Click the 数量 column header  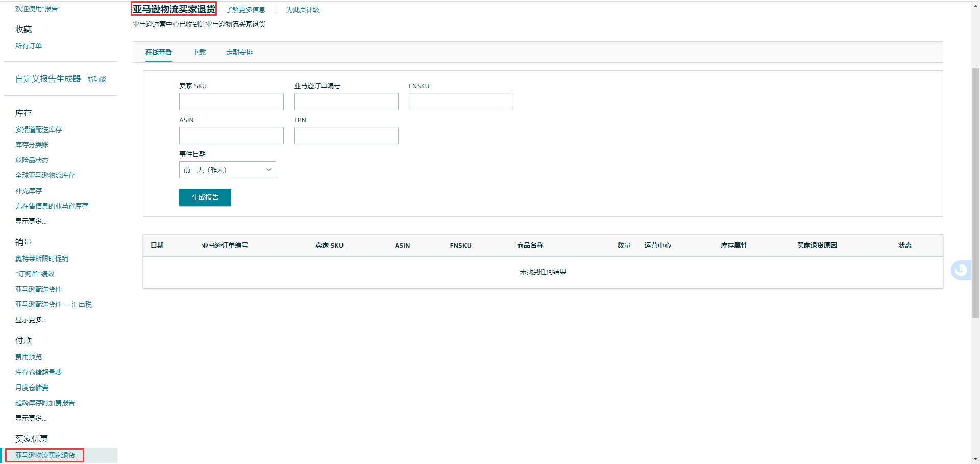pos(624,245)
